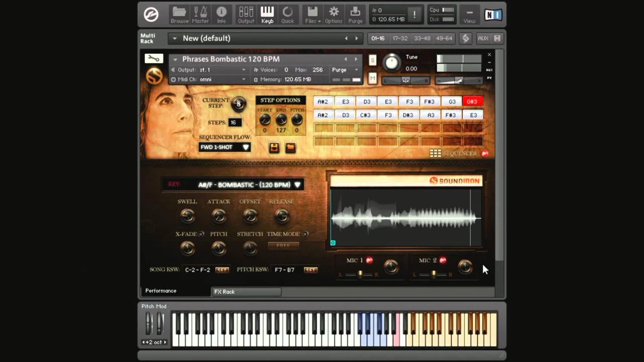Open the Midi Ch omni dropdown

pos(208,79)
